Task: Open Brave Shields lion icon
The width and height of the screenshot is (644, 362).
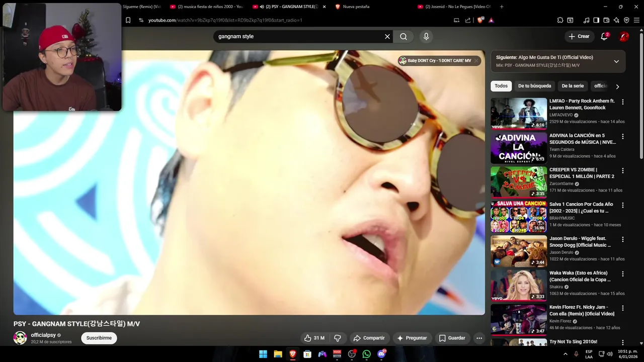Action: coord(480,20)
